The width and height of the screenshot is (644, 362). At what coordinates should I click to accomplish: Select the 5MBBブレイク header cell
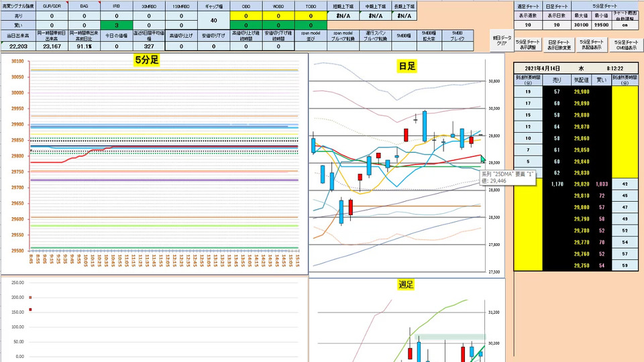pos(457,36)
